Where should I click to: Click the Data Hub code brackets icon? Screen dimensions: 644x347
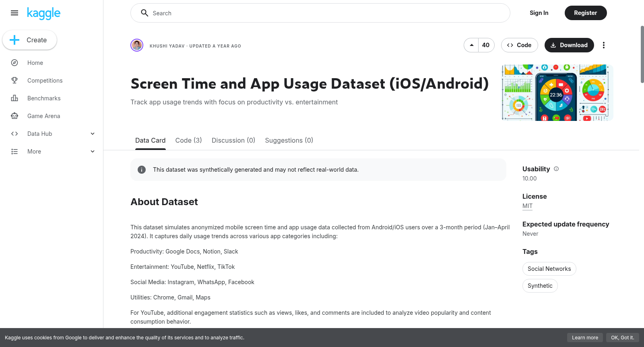click(x=14, y=134)
